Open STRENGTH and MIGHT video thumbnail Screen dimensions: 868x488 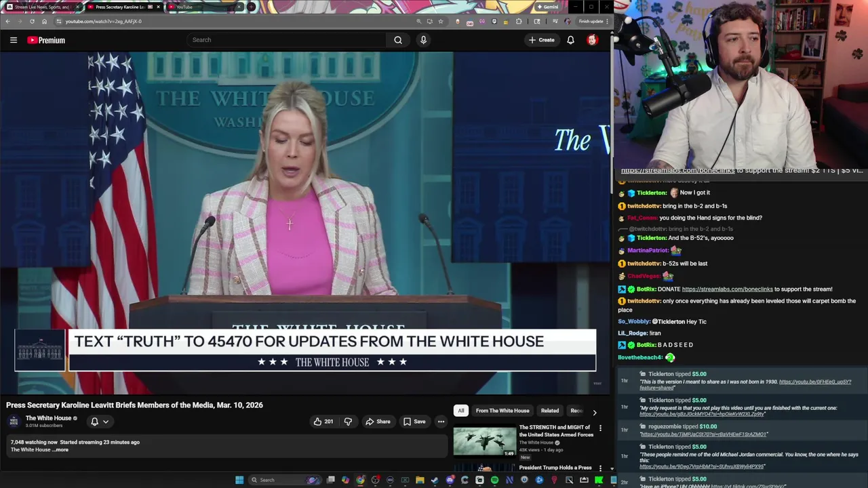485,441
